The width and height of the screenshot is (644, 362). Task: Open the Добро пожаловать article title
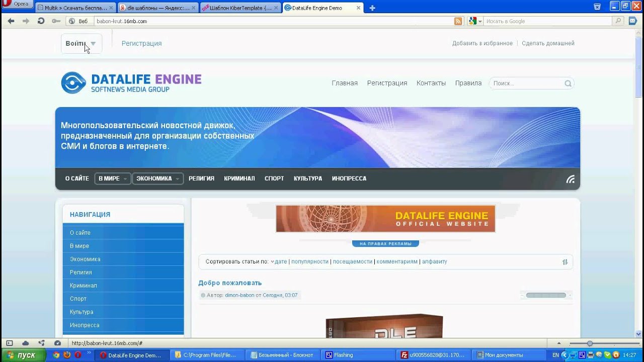pyautogui.click(x=230, y=283)
